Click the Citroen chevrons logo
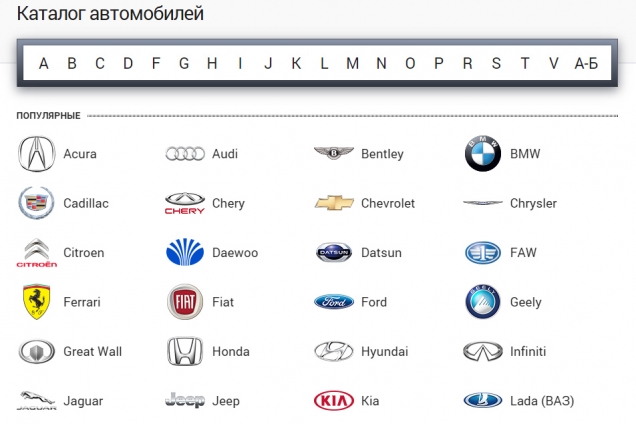 [x=37, y=253]
